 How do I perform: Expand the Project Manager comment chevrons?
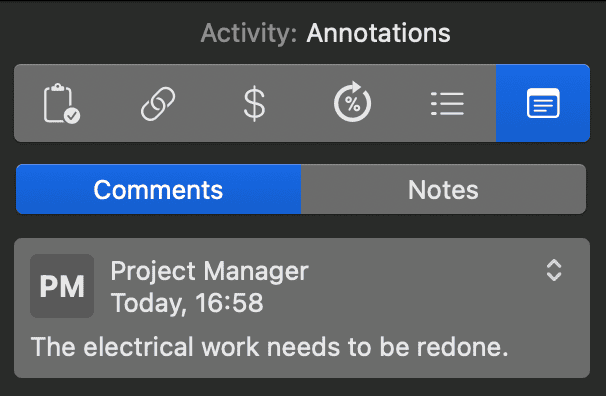click(x=554, y=270)
